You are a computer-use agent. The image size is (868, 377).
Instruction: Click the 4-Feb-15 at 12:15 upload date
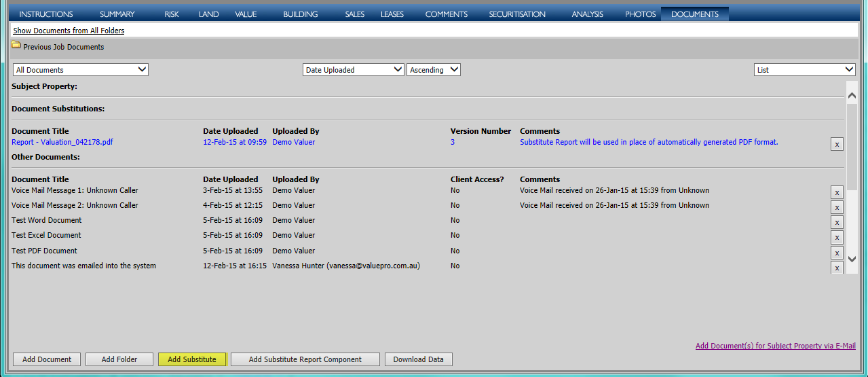[233, 205]
